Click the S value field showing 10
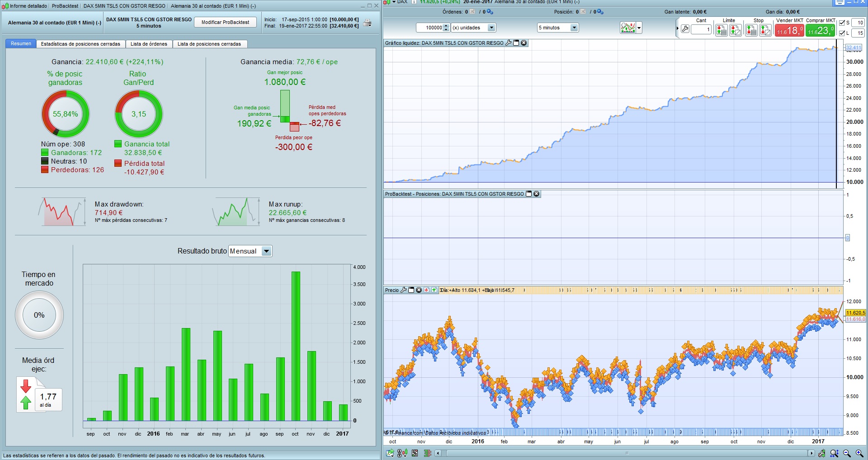 (x=858, y=23)
